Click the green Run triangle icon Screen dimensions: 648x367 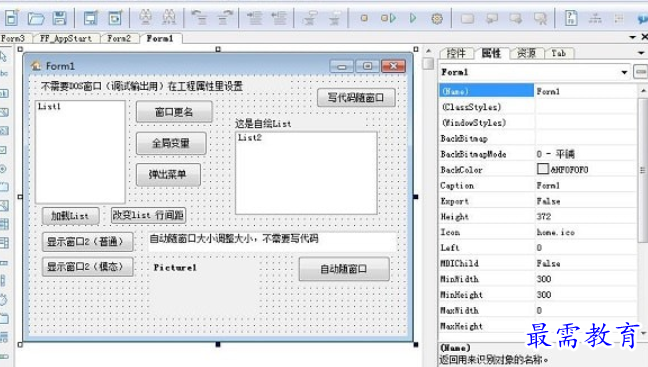[x=412, y=18]
